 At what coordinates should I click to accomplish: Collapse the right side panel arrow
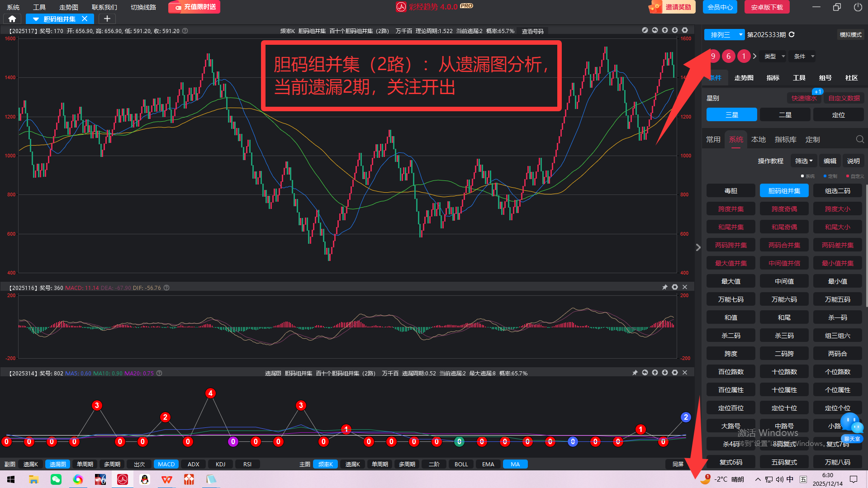click(x=698, y=247)
